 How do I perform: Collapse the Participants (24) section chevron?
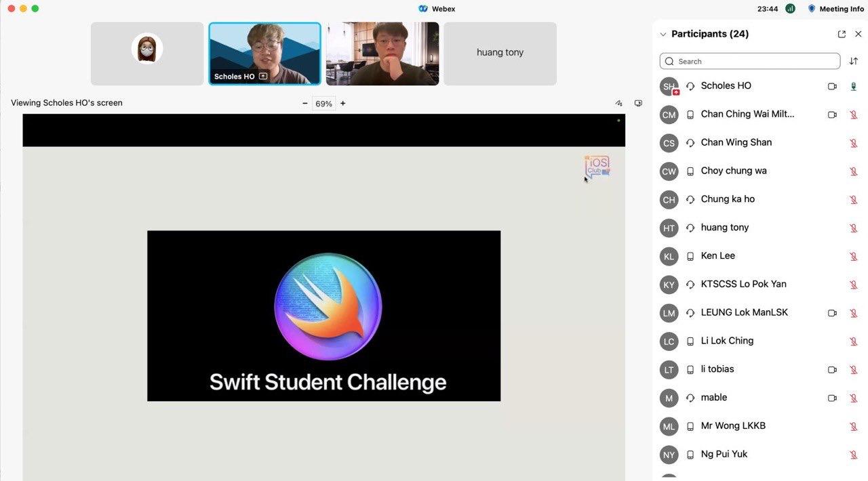pyautogui.click(x=663, y=33)
